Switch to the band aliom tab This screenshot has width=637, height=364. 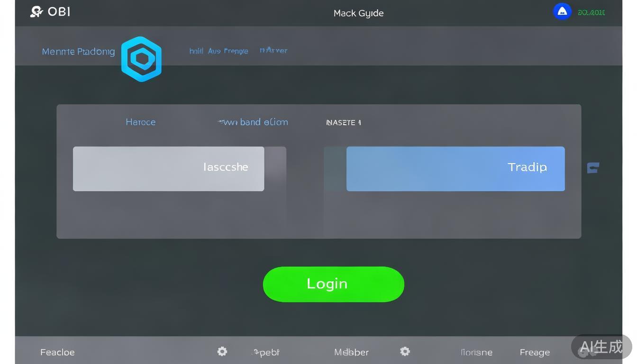pyautogui.click(x=253, y=122)
